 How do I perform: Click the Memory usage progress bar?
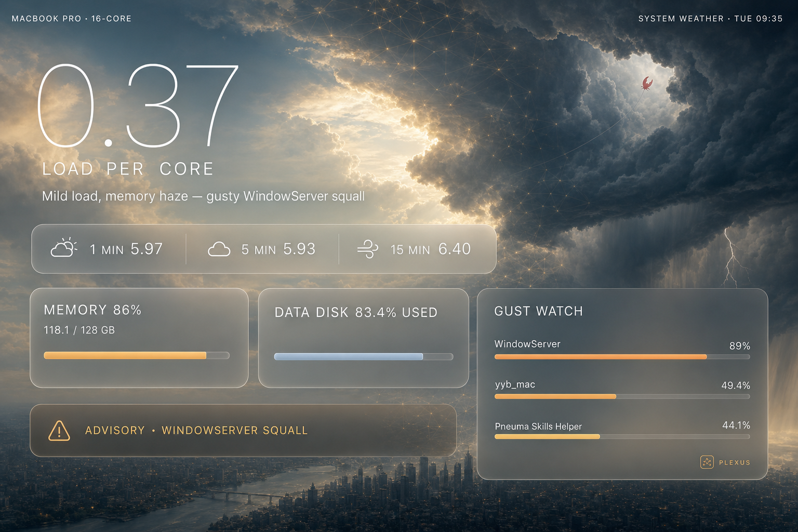click(137, 355)
